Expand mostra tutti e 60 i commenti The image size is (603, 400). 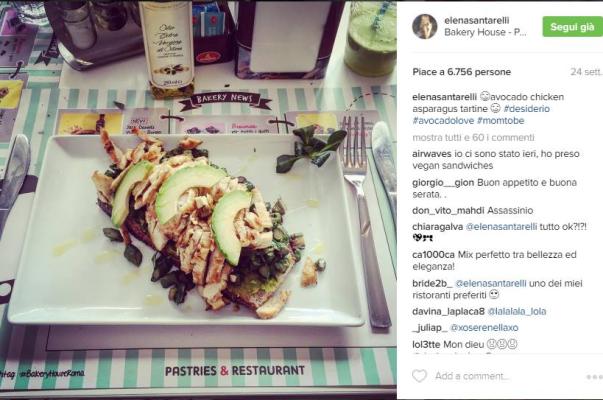pos(473,137)
